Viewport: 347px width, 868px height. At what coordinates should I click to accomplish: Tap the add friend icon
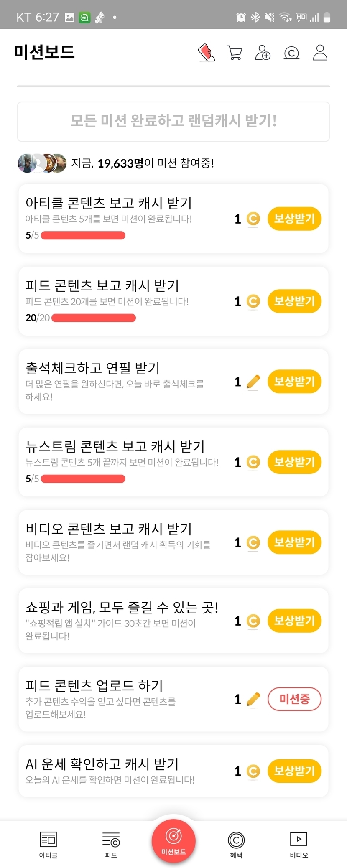pos(263,53)
